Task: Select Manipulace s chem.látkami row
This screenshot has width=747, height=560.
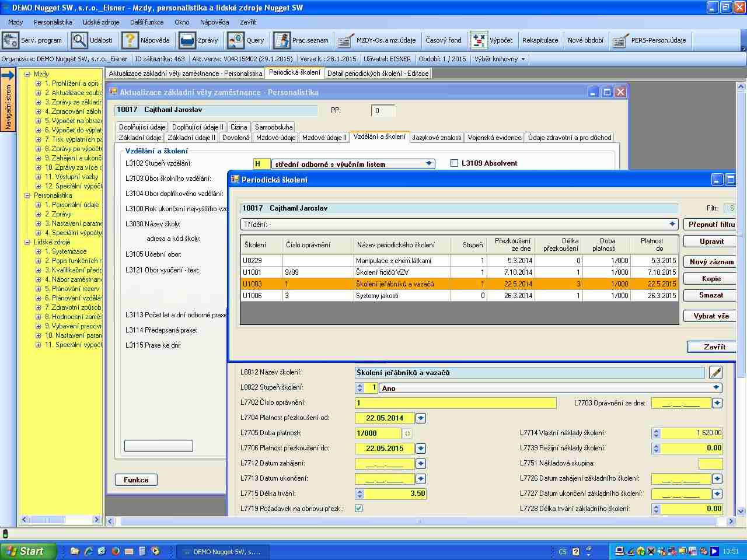Action: [x=459, y=260]
